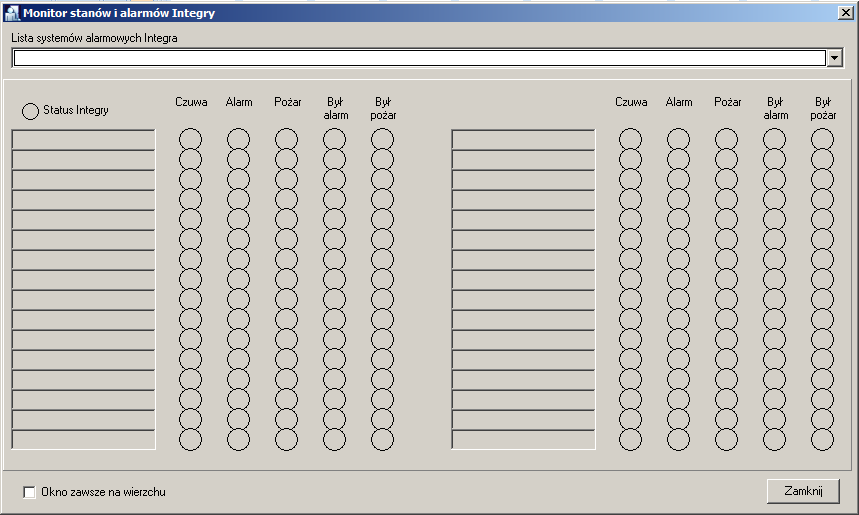Click first-row Czuwa indicator in left group

coord(191,139)
